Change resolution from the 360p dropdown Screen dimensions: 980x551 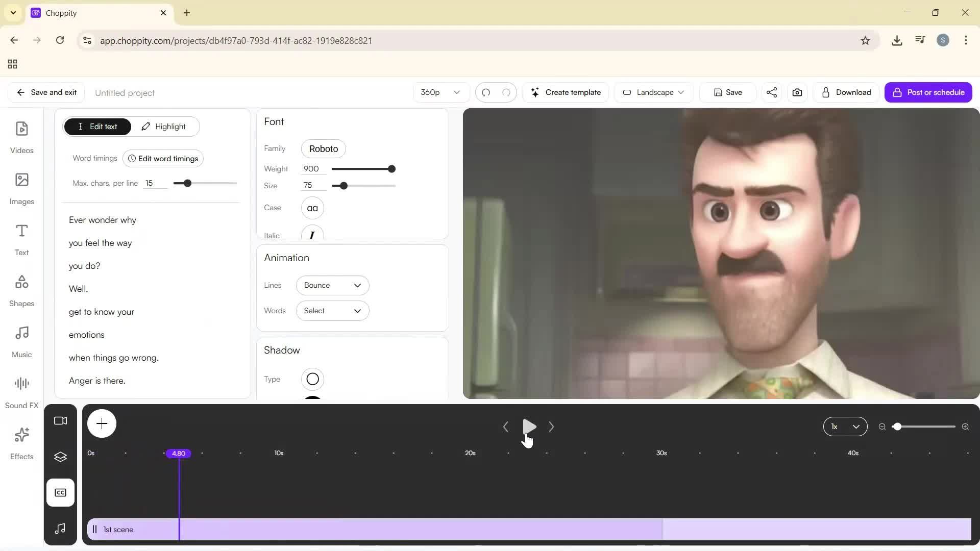[x=439, y=92]
